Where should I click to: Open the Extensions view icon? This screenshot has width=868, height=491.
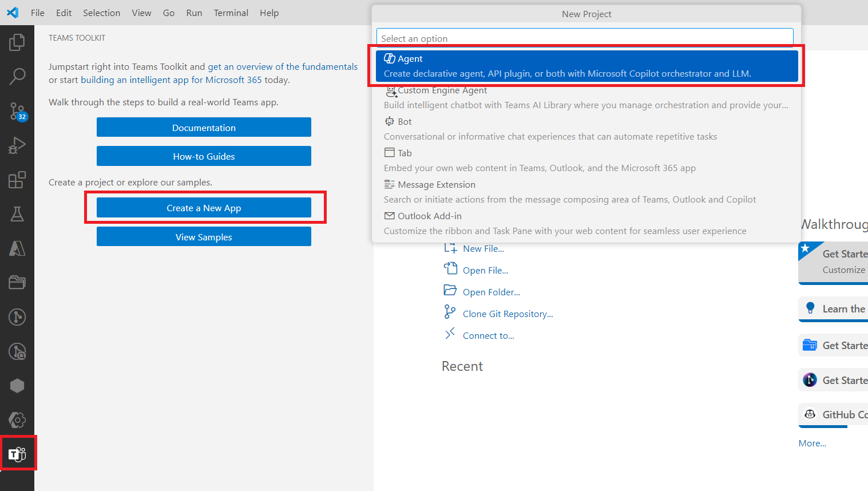tap(17, 180)
